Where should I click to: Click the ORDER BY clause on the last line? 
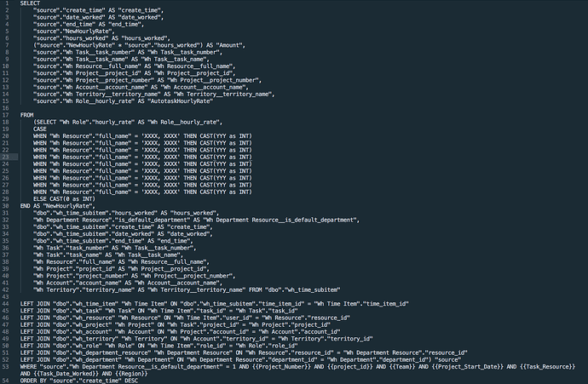[x=79, y=381]
